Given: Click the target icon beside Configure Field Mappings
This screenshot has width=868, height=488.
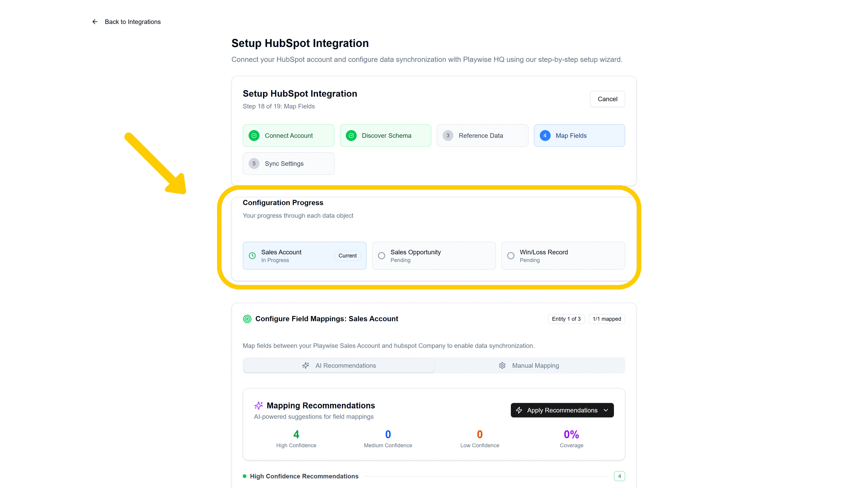Looking at the screenshot, I should pyautogui.click(x=247, y=319).
